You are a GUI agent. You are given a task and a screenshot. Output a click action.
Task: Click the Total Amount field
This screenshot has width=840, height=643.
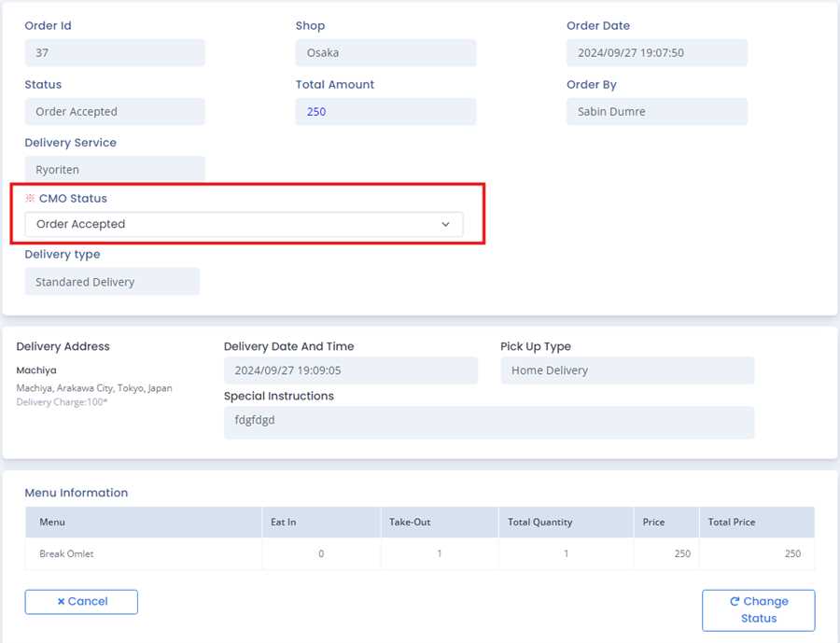pyautogui.click(x=385, y=112)
